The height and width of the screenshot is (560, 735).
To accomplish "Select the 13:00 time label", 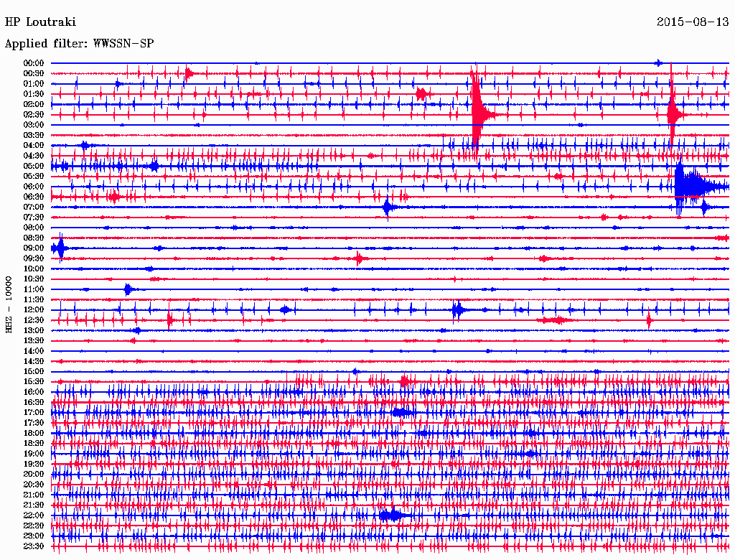I will (34, 331).
